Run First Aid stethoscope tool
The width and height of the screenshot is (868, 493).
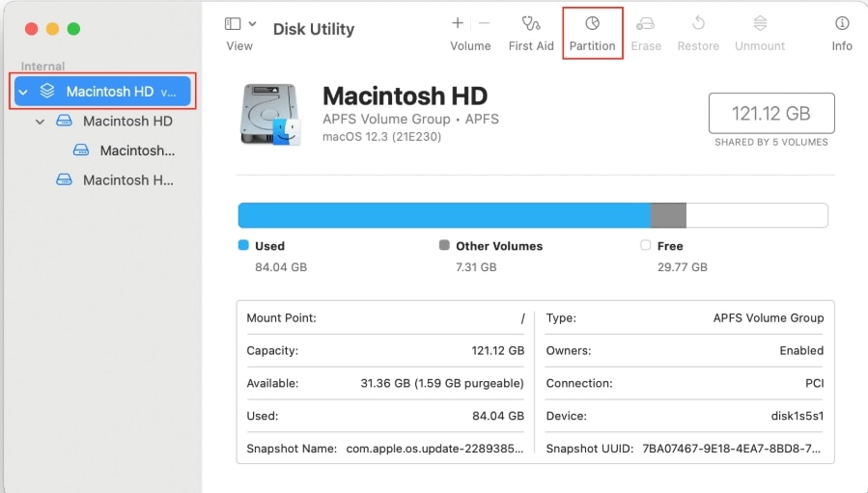[x=531, y=23]
